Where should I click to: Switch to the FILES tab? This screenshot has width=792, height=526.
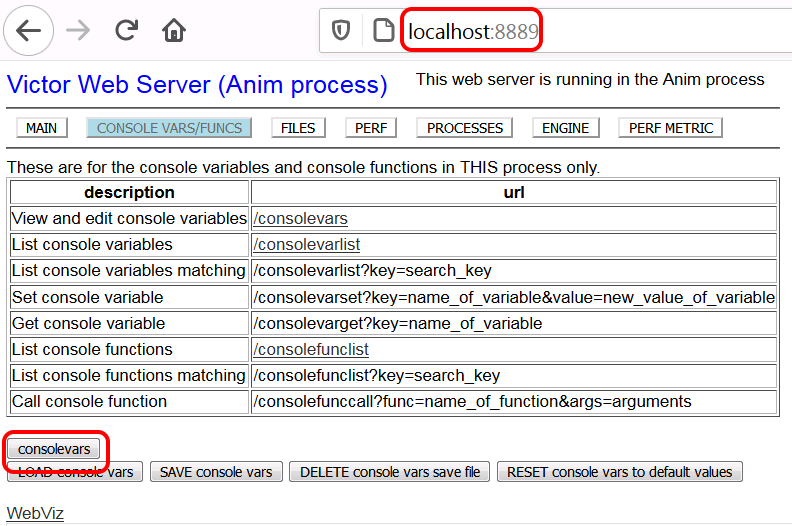pyautogui.click(x=298, y=128)
